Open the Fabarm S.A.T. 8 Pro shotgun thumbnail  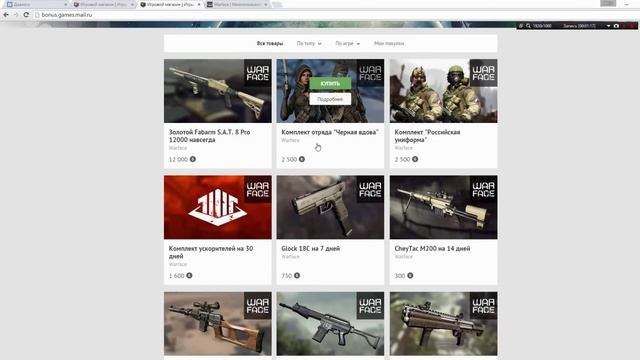click(218, 91)
